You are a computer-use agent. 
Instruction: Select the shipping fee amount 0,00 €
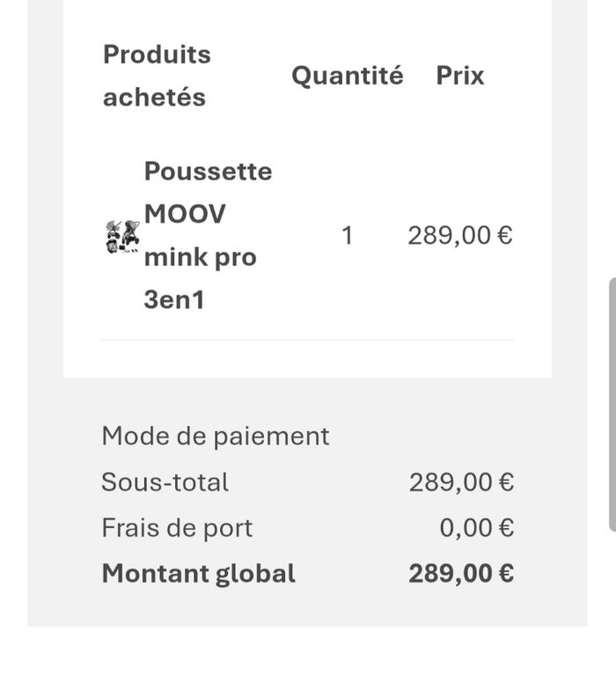pyautogui.click(x=476, y=528)
